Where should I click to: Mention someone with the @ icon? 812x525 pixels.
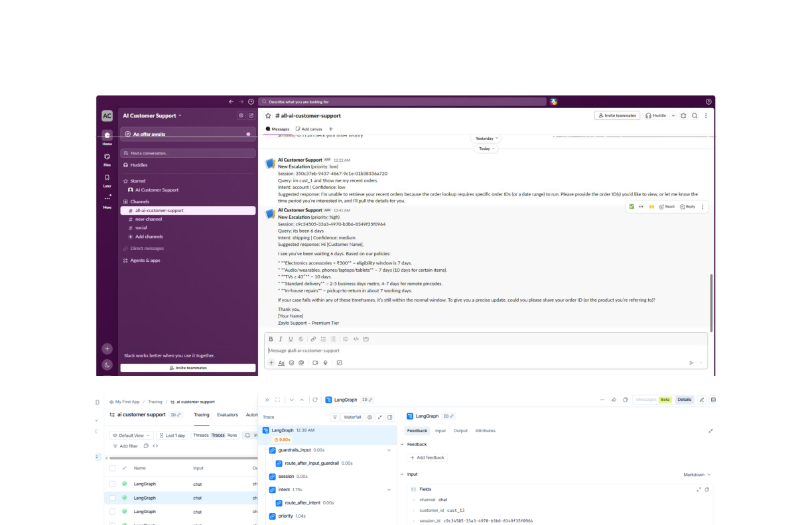tap(301, 363)
